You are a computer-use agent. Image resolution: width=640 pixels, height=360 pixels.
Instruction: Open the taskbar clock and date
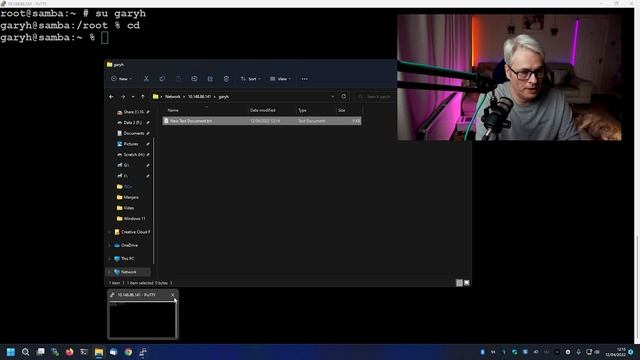tap(616, 352)
